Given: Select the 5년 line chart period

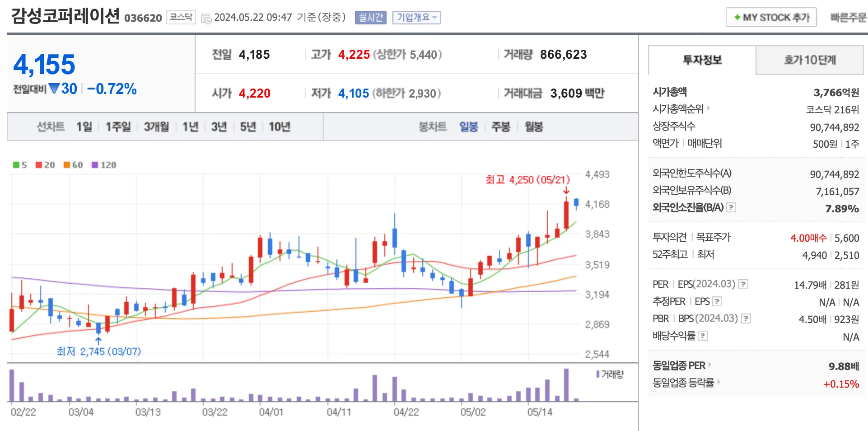Looking at the screenshot, I should pos(248,127).
